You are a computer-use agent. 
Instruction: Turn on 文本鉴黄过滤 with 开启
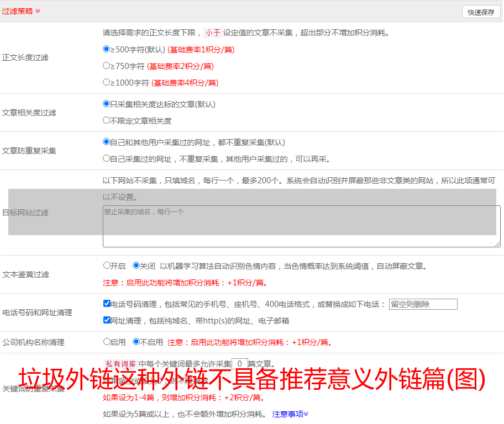107,266
